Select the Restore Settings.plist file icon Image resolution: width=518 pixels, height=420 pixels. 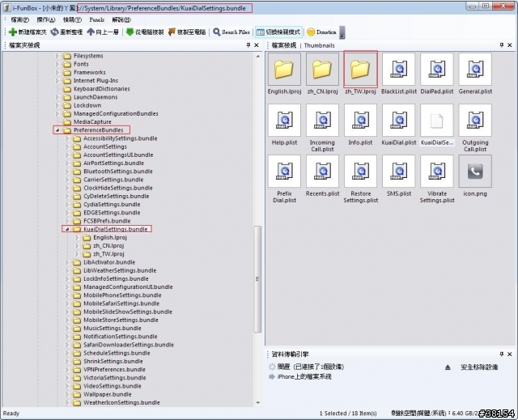[360, 172]
